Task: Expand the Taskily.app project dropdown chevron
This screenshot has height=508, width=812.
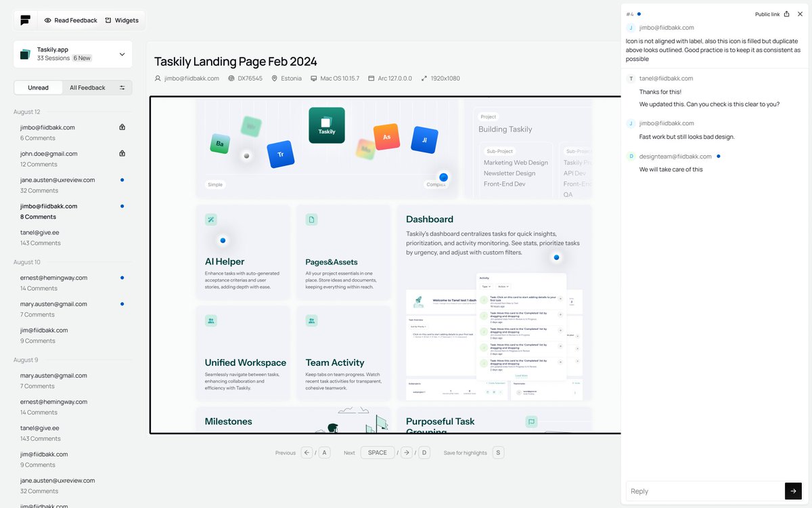Action: pos(122,54)
